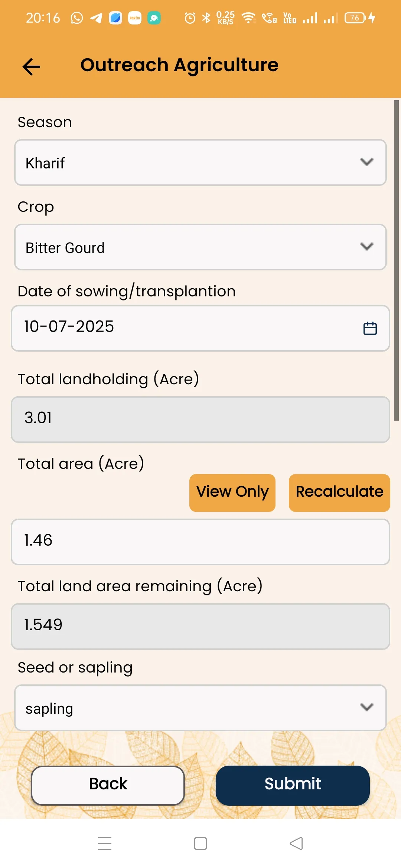401x868 pixels.
Task: Click the vertical scrollbar on the right
Action: (x=397, y=260)
